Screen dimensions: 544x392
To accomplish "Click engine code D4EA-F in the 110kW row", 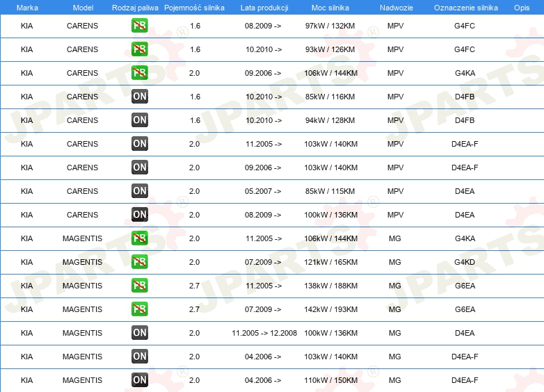I will coord(465,380).
